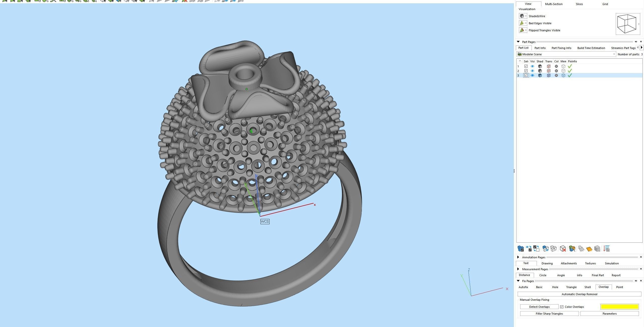Click the show-selected-parts eye icon

529,249
